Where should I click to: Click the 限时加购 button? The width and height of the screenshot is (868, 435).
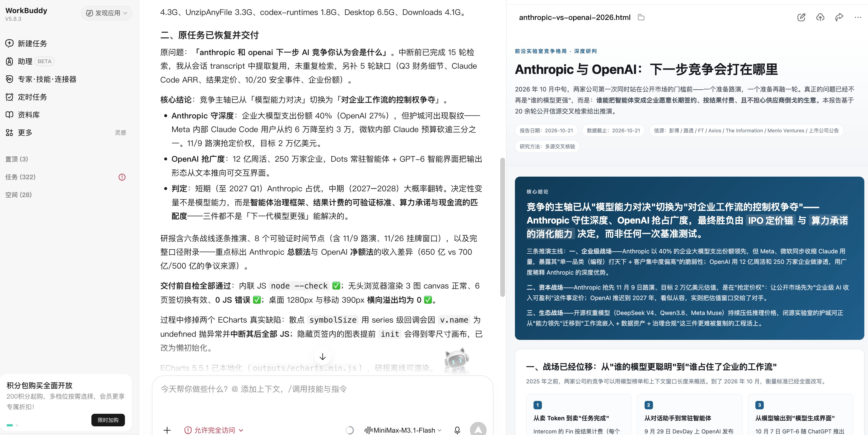108,420
